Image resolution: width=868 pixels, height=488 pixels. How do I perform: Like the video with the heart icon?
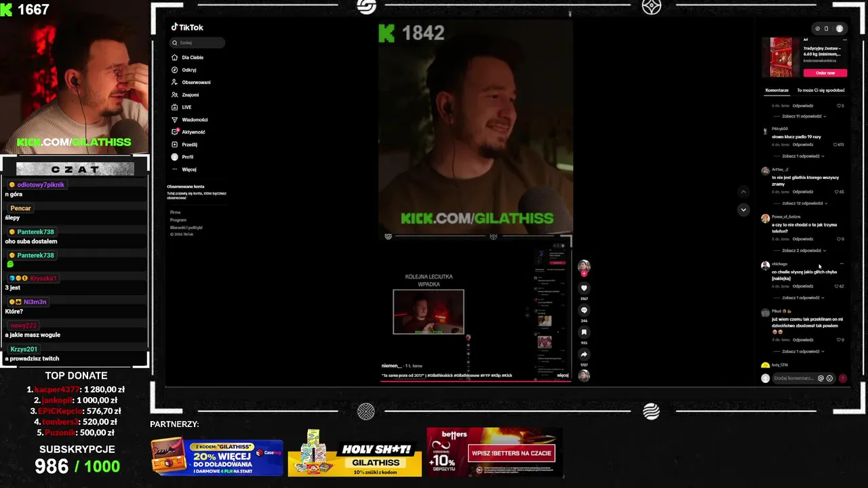[x=584, y=288]
